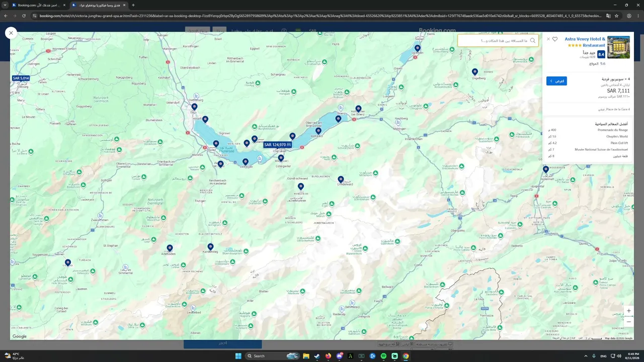Close the map overlay with the X button
The width and height of the screenshot is (644, 362).
(x=11, y=33)
